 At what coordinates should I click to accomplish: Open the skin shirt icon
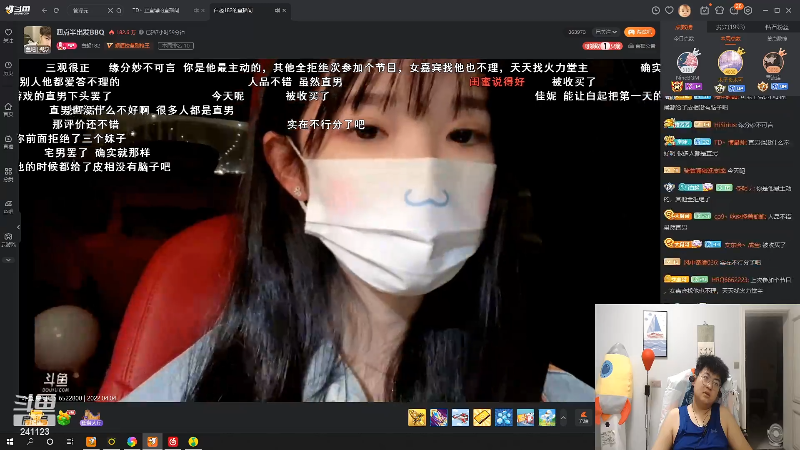(x=720, y=10)
